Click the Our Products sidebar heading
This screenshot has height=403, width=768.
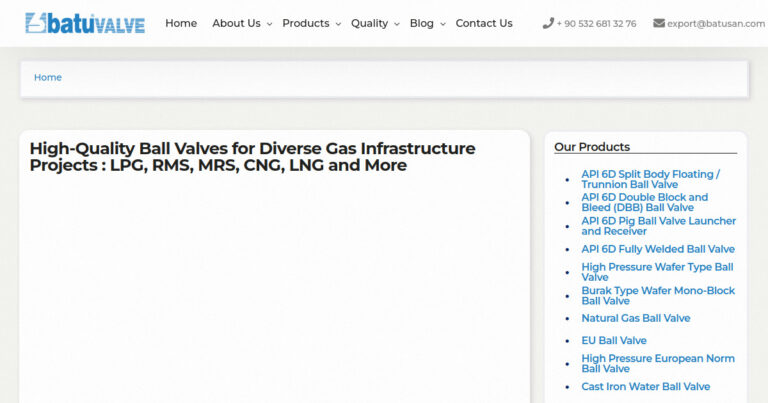[592, 147]
